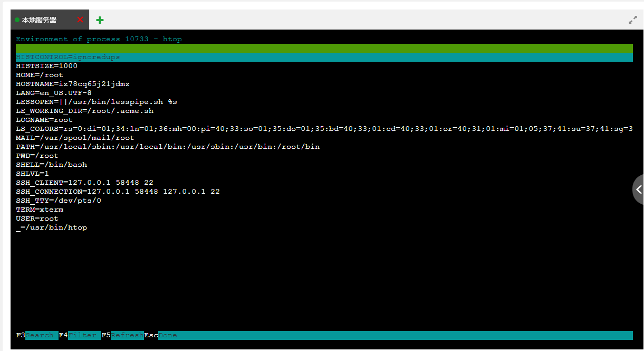Select the LOGNAME=root line
644x351 pixels.
44,120
